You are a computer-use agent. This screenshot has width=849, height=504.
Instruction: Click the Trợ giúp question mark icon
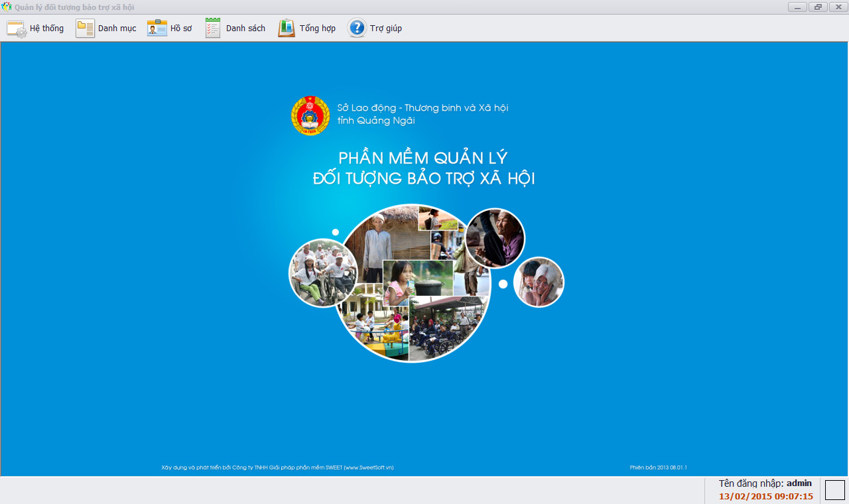tap(357, 28)
